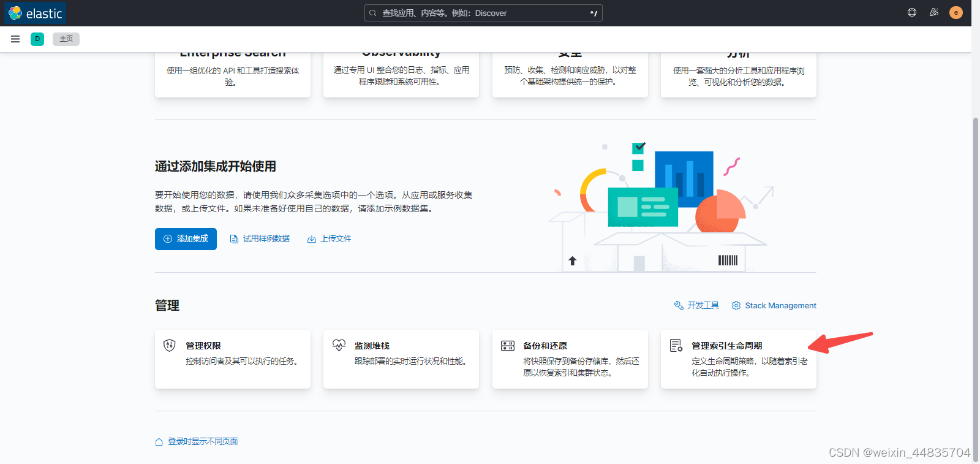This screenshot has height=464, width=980.
Task: Click the storage icon on 备份和还原
Action: pyautogui.click(x=508, y=346)
